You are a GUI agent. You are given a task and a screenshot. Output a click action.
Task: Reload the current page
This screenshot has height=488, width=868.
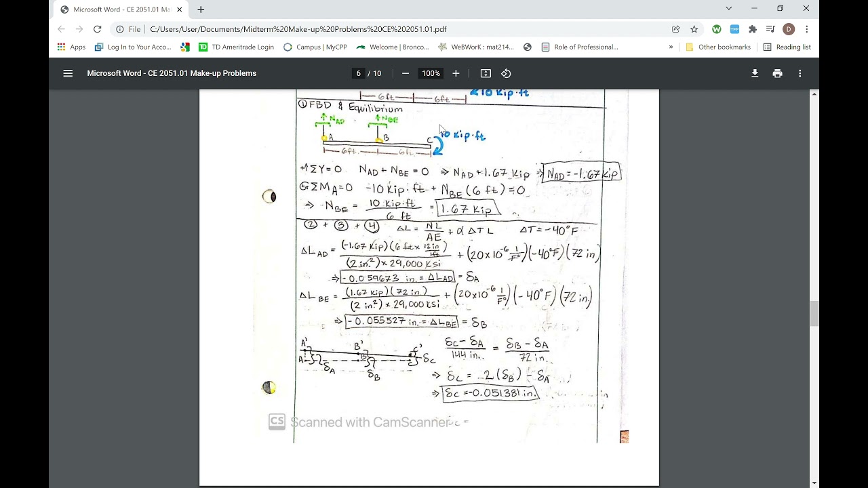(x=97, y=29)
